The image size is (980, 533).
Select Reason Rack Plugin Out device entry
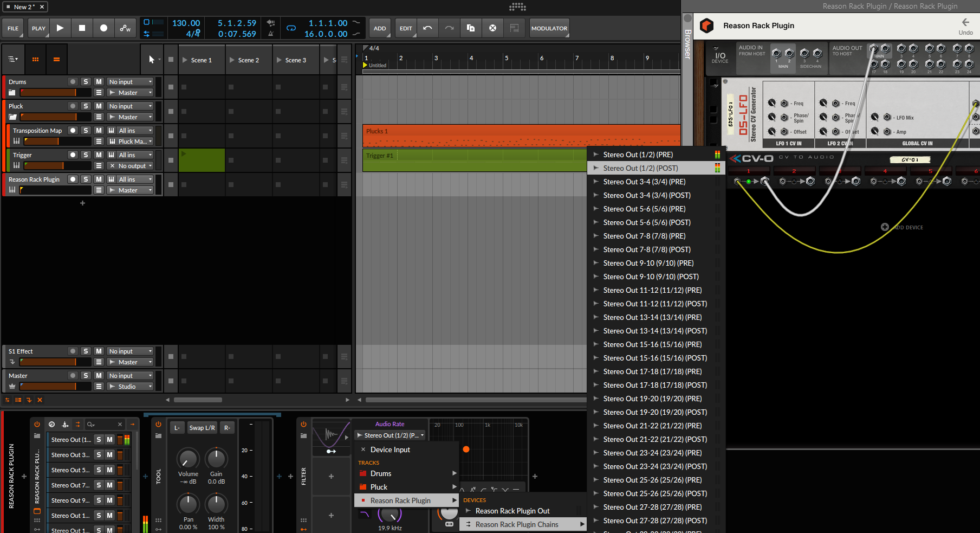click(x=523, y=511)
